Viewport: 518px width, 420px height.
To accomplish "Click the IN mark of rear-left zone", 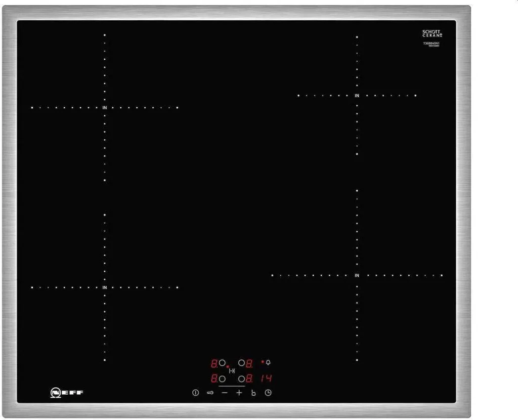I will [x=105, y=107].
